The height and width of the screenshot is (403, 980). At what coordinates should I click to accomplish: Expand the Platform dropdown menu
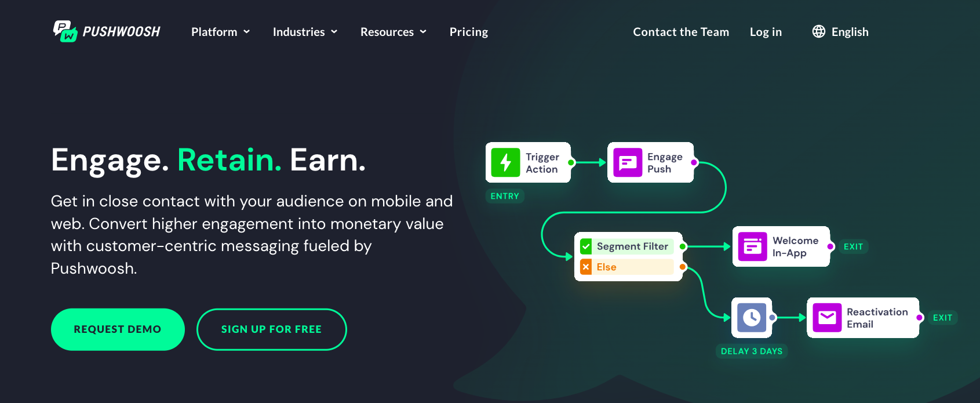220,32
